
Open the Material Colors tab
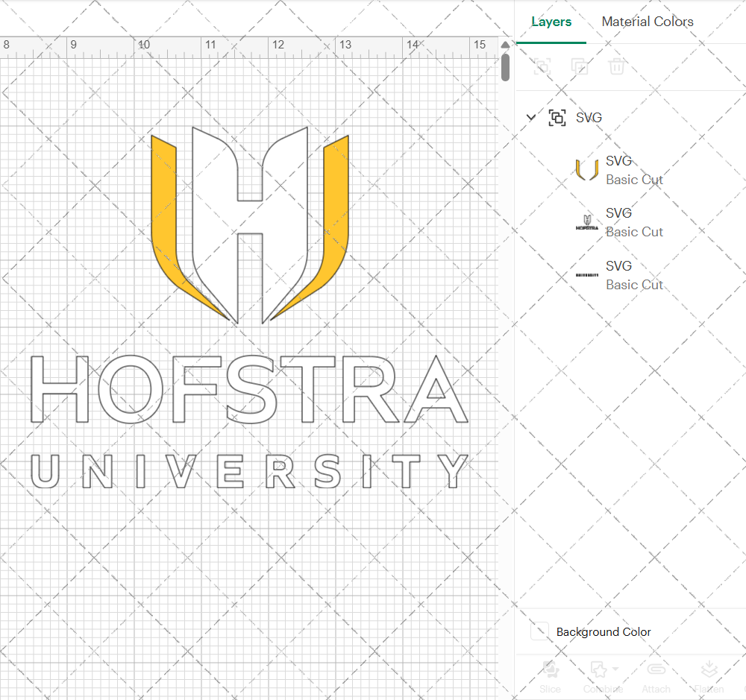coord(647,22)
